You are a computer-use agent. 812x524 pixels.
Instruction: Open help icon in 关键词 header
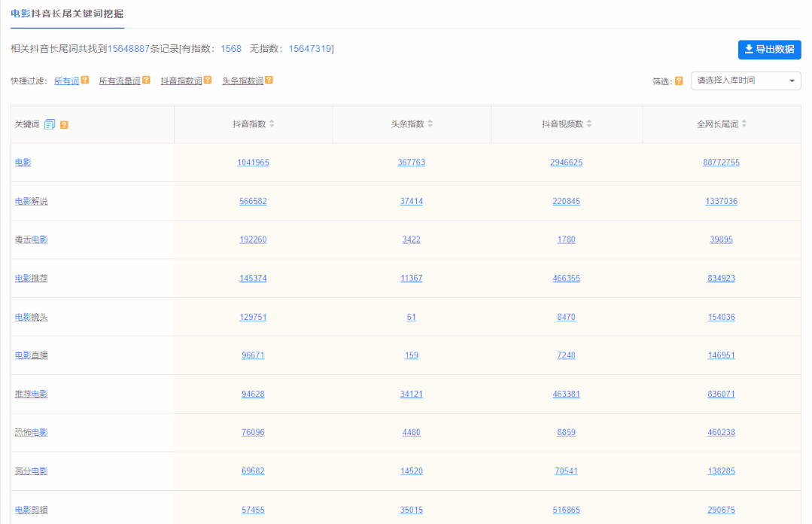point(64,125)
